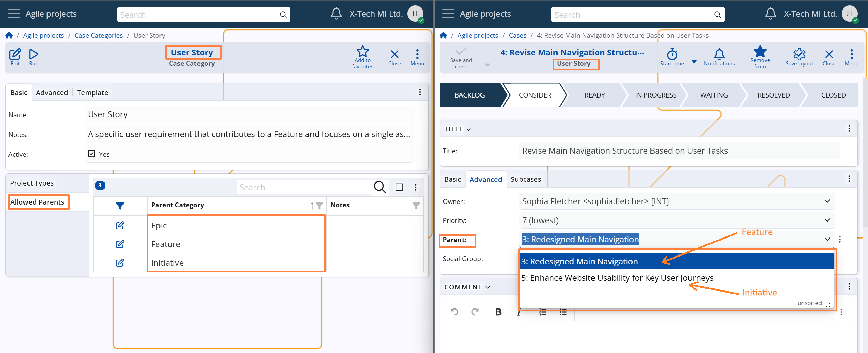Switch to the Subcases tab
The width and height of the screenshot is (868, 353).
[526, 179]
